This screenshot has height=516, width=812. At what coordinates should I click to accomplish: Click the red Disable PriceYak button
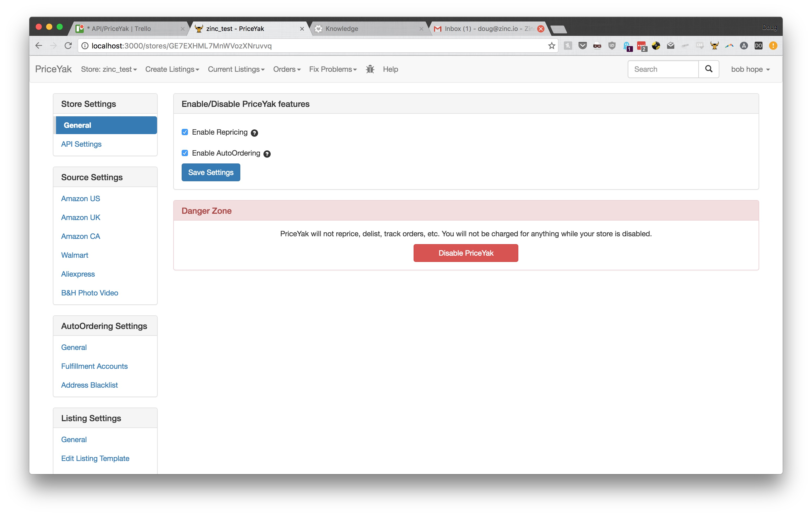click(x=466, y=253)
